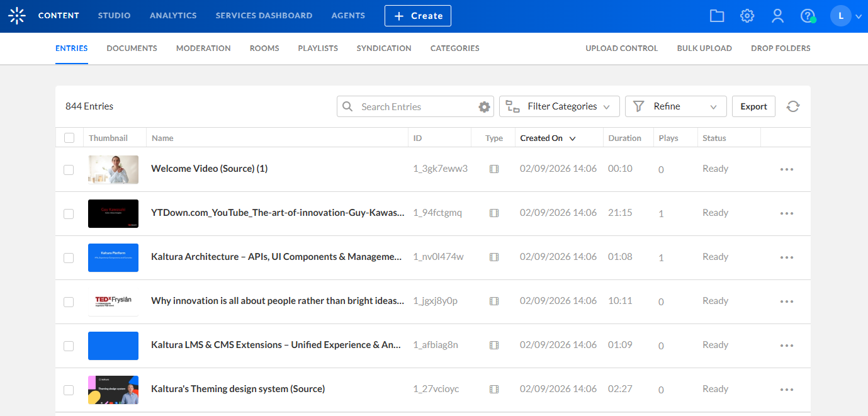The image size is (868, 416).
Task: Open actions menu for Kaltura's Theming entry
Action: click(787, 390)
